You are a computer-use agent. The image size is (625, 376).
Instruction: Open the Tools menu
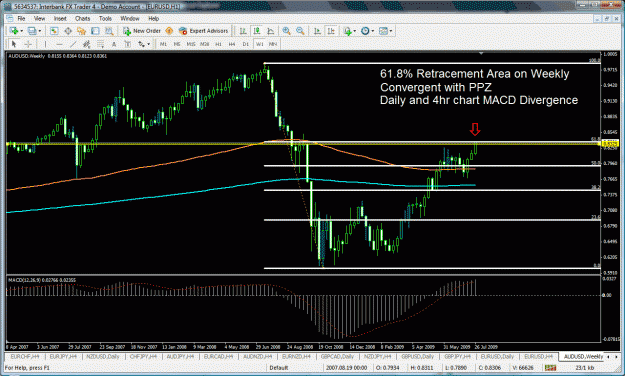click(105, 18)
